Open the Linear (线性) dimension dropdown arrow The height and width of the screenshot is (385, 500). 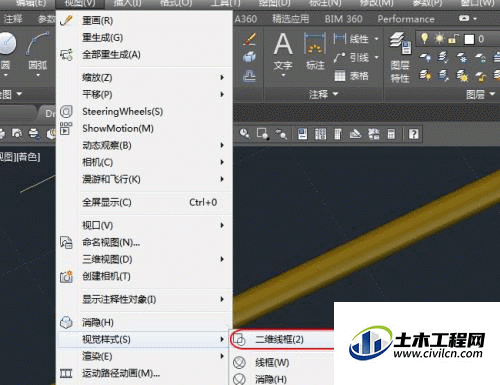(376, 39)
